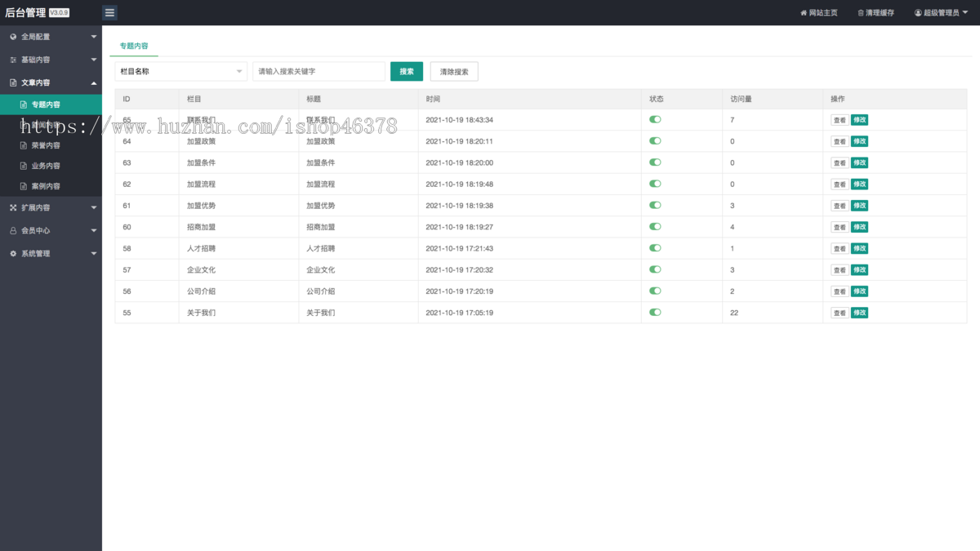Click ID cell 58
This screenshot has height=551, width=980.
click(127, 248)
